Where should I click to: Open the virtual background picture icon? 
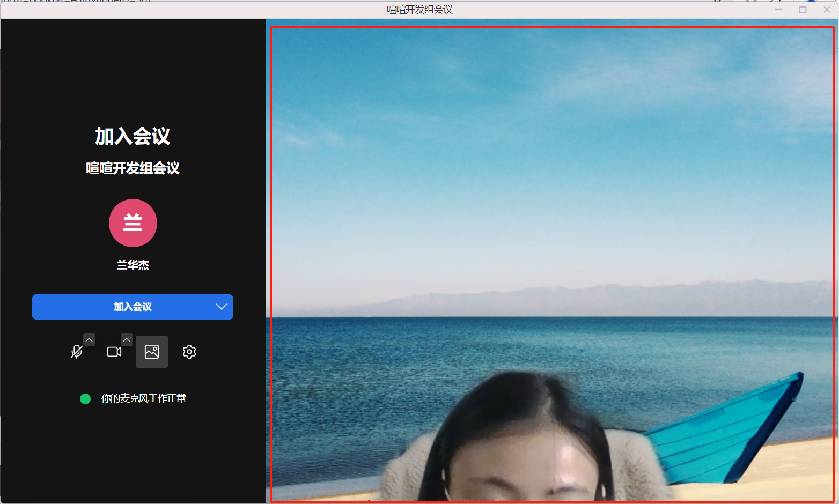tap(152, 352)
